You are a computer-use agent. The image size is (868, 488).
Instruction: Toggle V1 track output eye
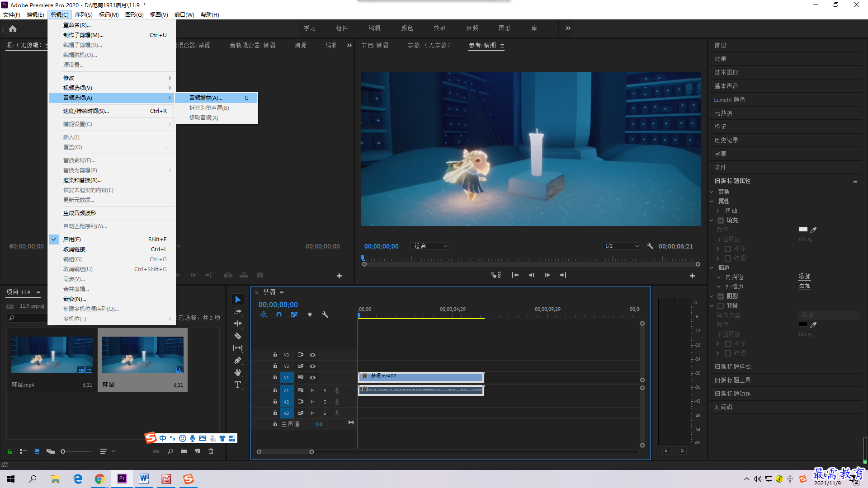coord(312,377)
